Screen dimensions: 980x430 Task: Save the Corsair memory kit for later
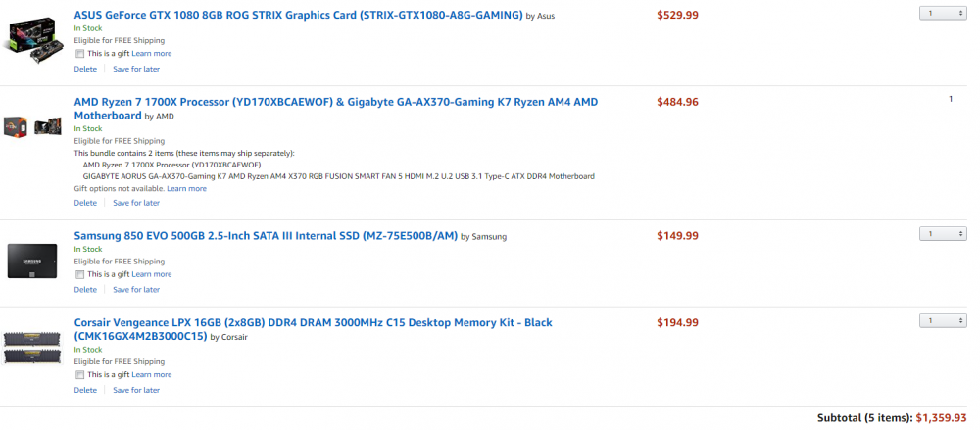click(136, 390)
